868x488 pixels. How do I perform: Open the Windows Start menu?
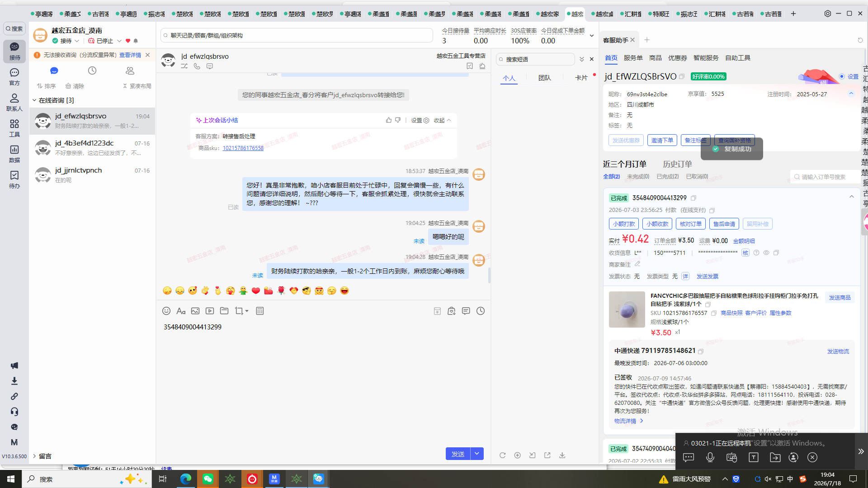click(x=11, y=479)
